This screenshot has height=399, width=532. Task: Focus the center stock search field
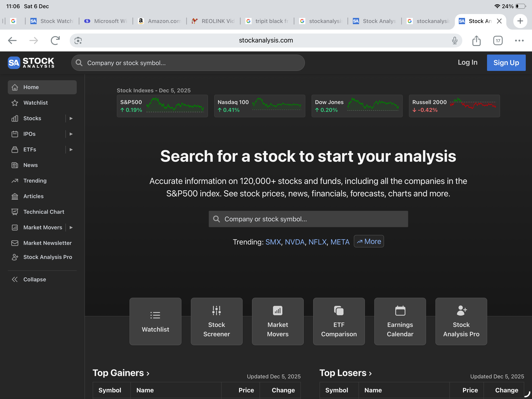click(x=308, y=219)
